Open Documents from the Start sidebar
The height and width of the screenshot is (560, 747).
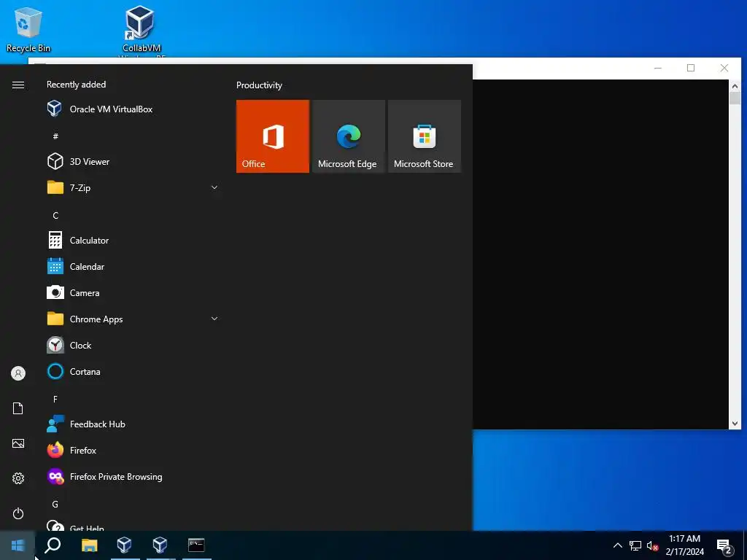18,408
